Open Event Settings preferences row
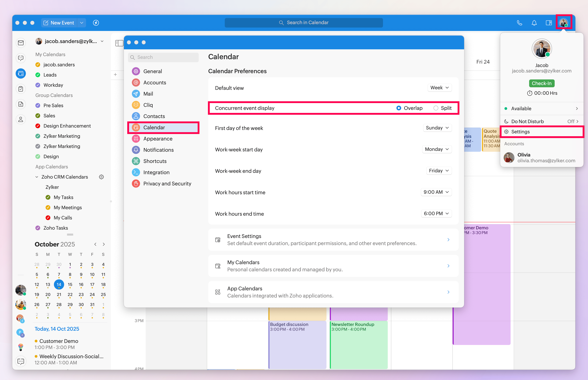The height and width of the screenshot is (380, 588). coord(333,240)
